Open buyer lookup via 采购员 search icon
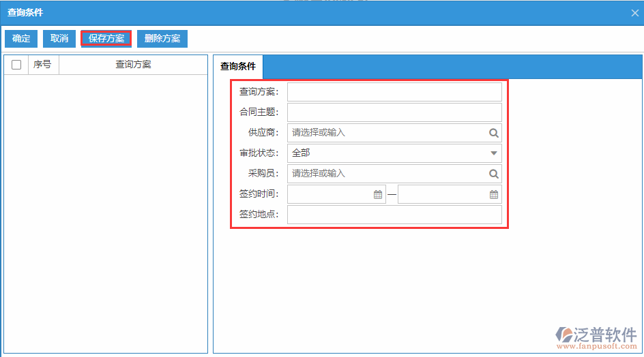Screen dimensions: 644x357 pos(494,174)
